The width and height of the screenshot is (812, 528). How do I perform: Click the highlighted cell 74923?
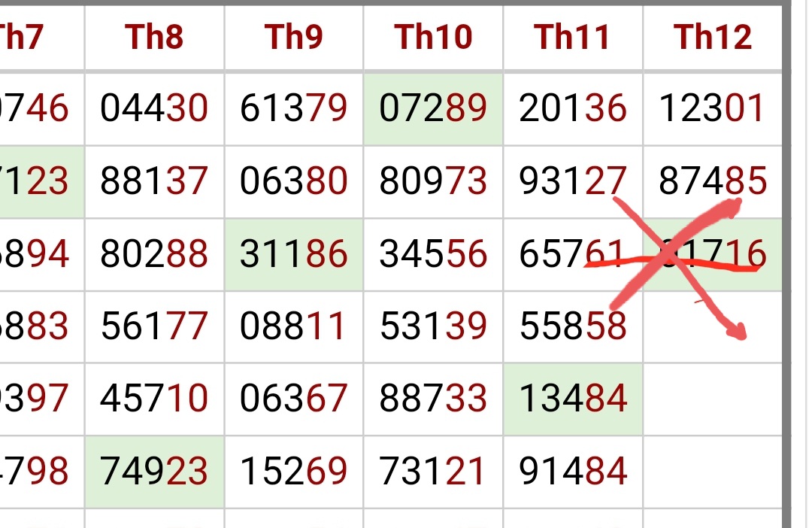[x=154, y=472]
